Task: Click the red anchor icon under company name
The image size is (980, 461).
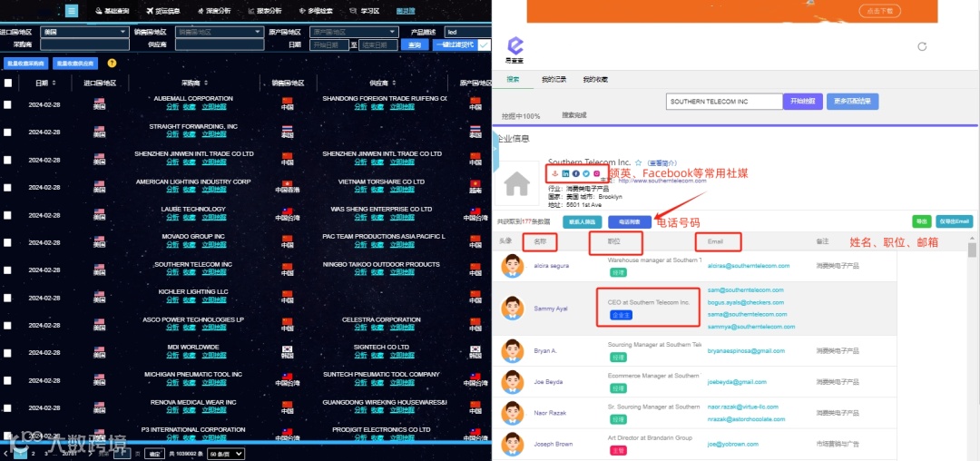Action: 554,173
